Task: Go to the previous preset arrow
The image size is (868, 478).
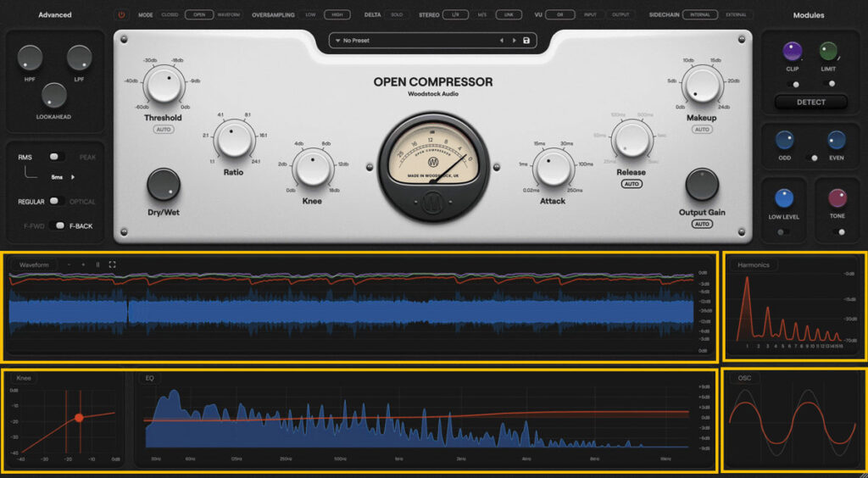Action: [x=502, y=41]
